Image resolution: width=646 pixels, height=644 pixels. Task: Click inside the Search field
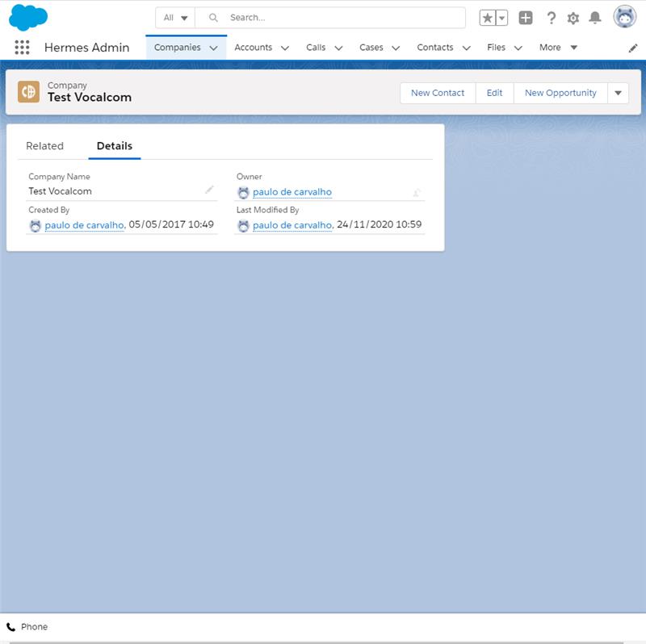[x=323, y=16]
